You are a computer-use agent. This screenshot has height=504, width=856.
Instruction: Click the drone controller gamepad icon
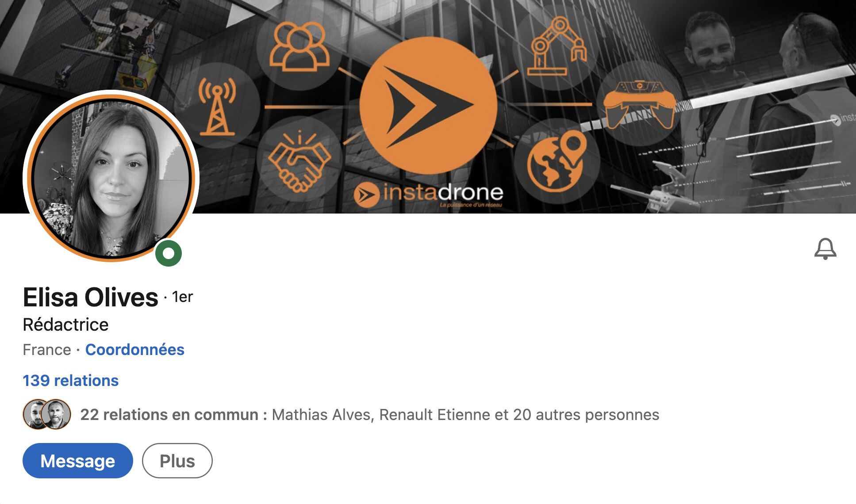click(x=640, y=104)
